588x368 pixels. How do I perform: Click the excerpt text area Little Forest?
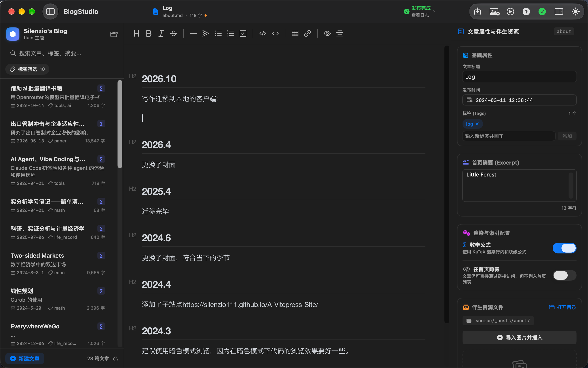(x=519, y=186)
